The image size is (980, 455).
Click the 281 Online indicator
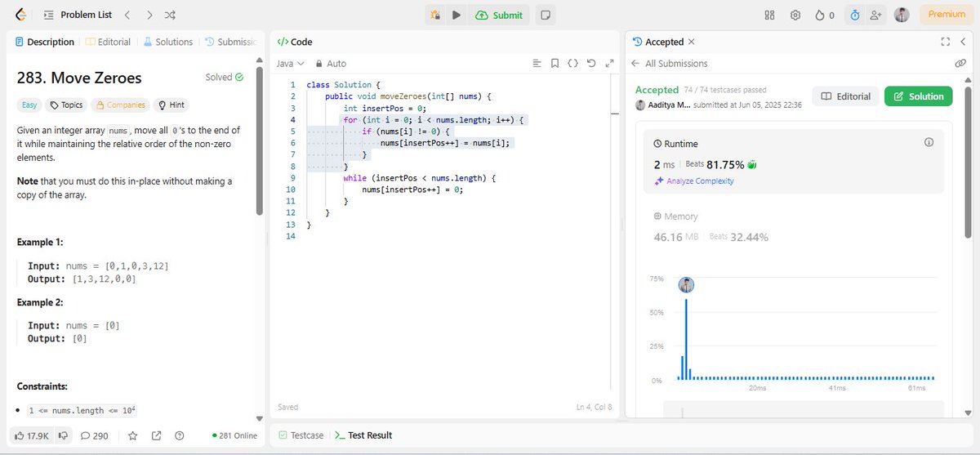(234, 435)
